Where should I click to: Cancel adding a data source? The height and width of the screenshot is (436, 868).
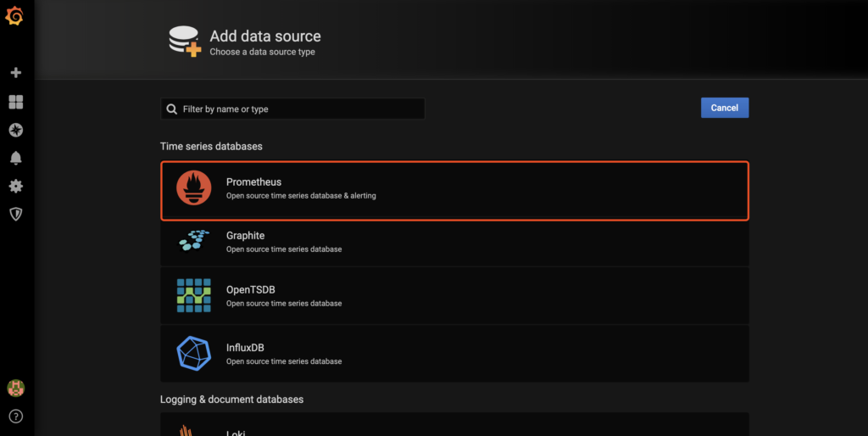[x=725, y=108]
